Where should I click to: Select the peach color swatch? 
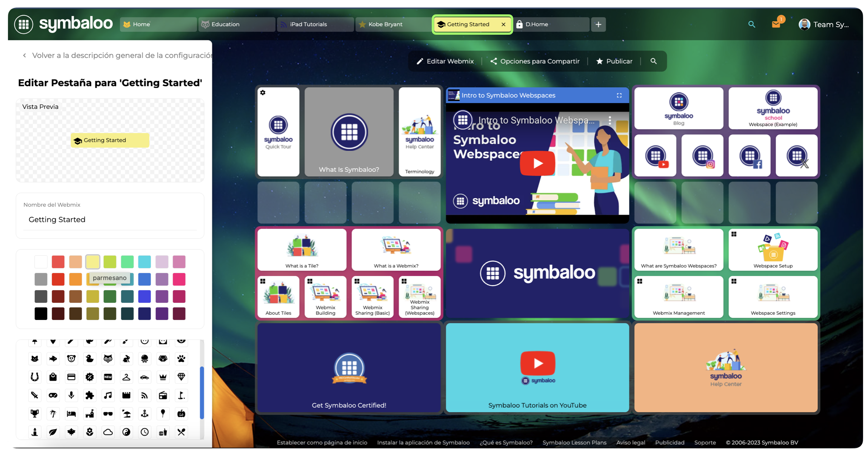[x=75, y=262]
